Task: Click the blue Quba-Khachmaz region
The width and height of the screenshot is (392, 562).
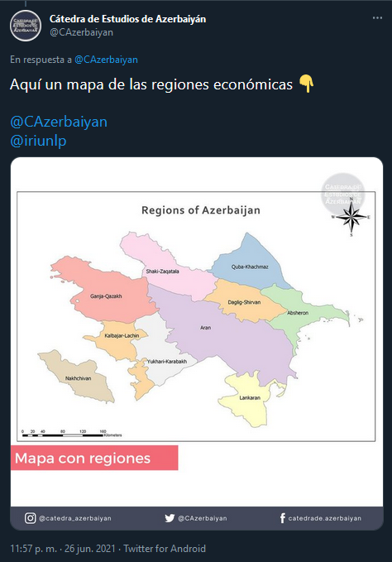Action: pos(251,265)
